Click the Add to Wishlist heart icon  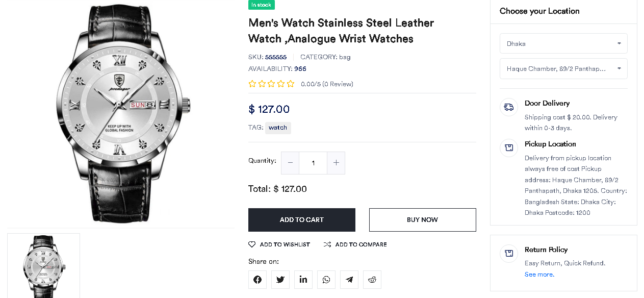click(x=252, y=244)
